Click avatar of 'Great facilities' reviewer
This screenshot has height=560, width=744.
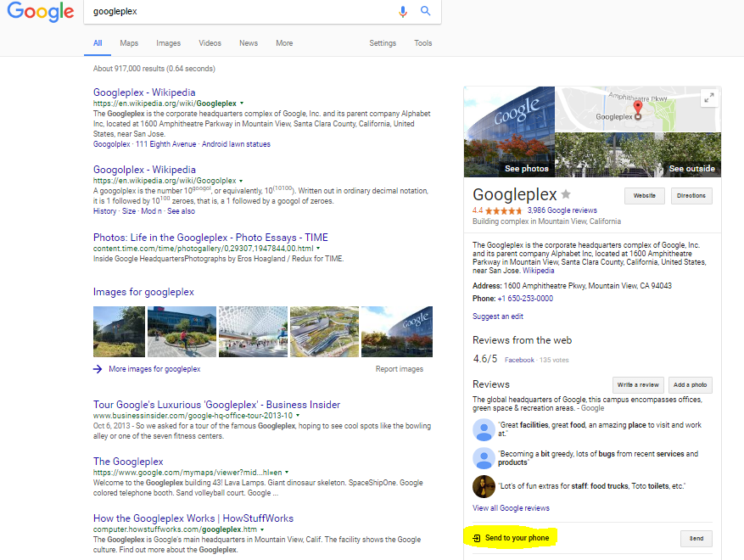click(484, 429)
